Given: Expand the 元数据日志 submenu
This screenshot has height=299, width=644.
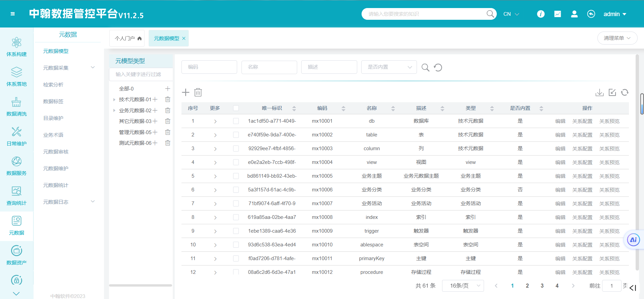Looking at the screenshot, I should point(93,201).
